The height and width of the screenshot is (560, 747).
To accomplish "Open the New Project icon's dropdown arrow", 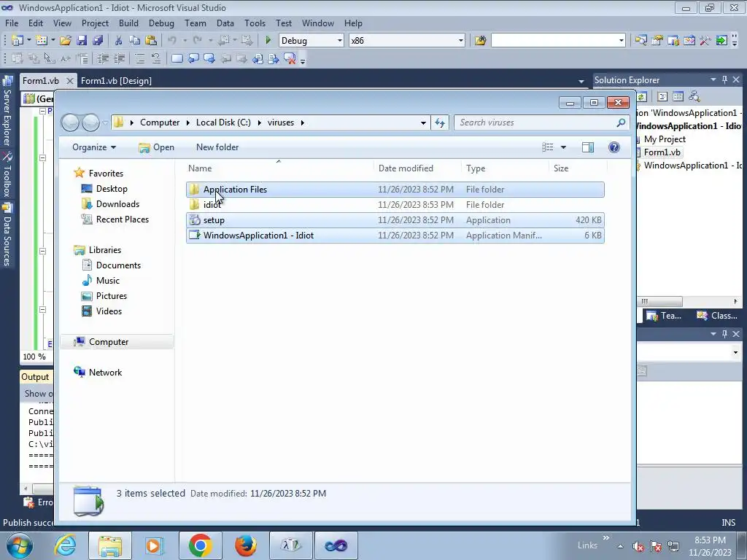I will click(28, 41).
